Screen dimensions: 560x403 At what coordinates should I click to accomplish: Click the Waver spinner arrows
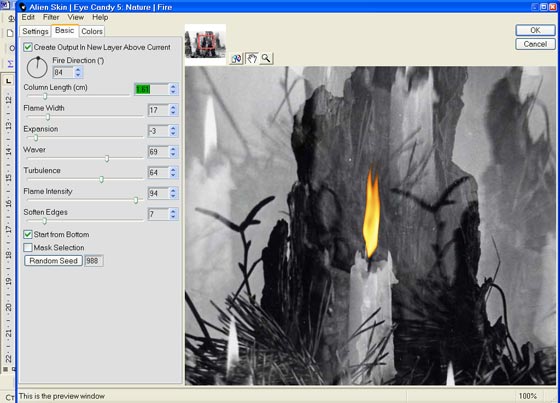173,152
